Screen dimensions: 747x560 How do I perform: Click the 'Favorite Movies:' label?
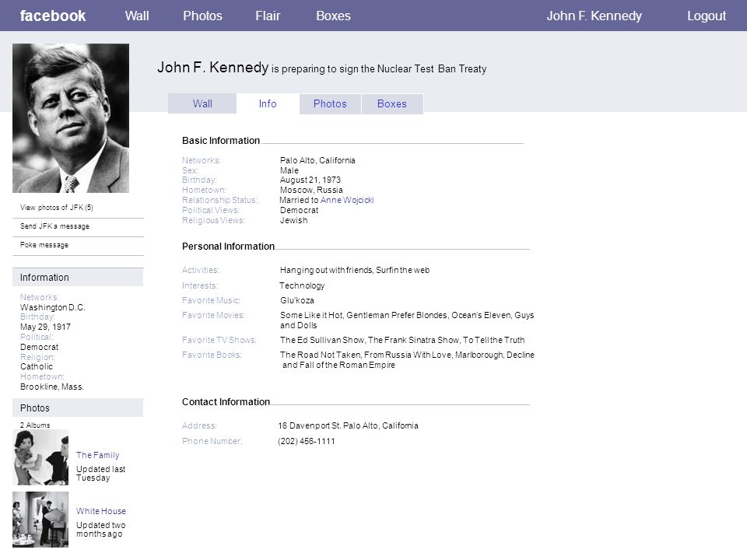pos(213,315)
